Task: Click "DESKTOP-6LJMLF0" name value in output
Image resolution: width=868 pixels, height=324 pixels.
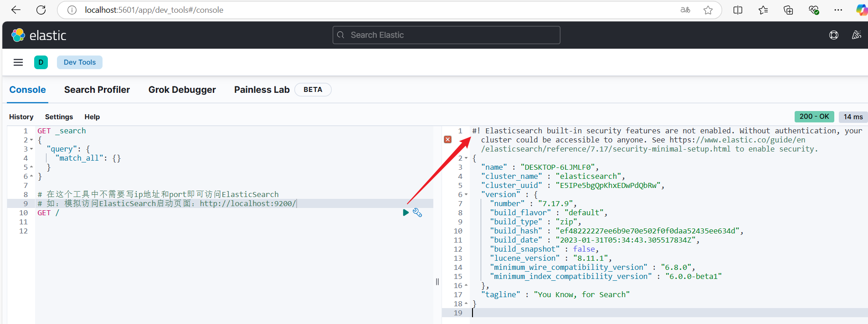Action: pos(558,167)
